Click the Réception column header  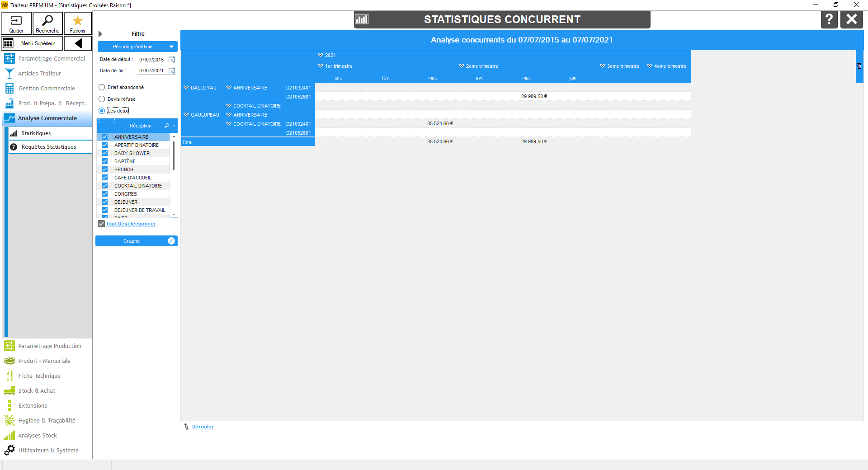coord(141,126)
